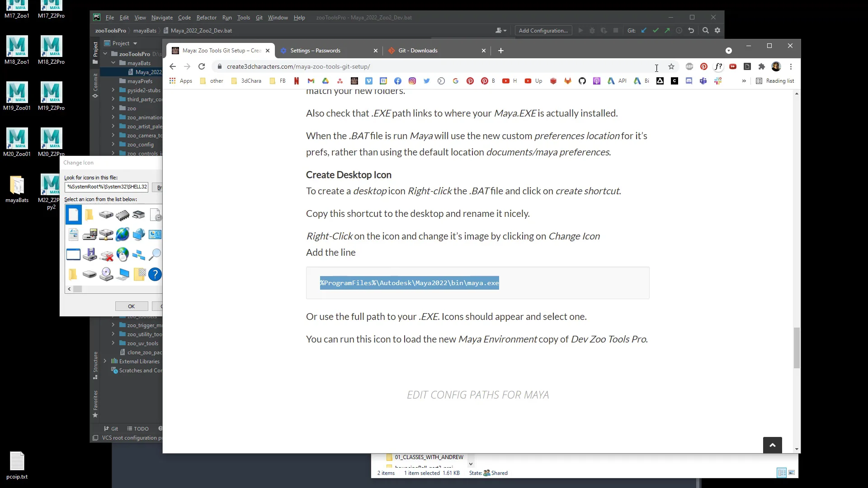Screen dimensions: 868x488
Task: Click the Git update project arrow
Action: tap(644, 30)
